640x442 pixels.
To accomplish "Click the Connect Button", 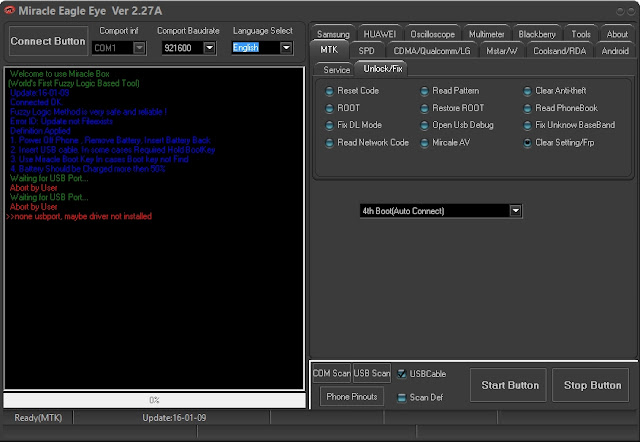I will point(48,41).
